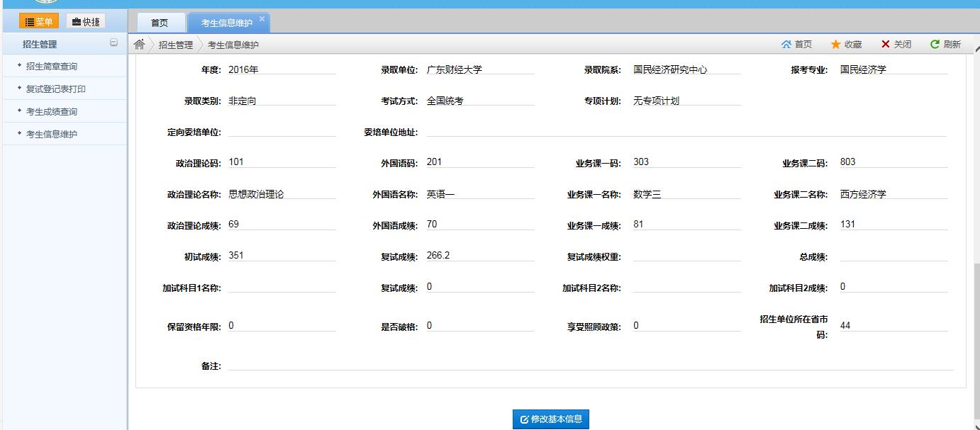Open 招生简章查询 in sidebar
This screenshot has width=980, height=430.
[x=52, y=67]
